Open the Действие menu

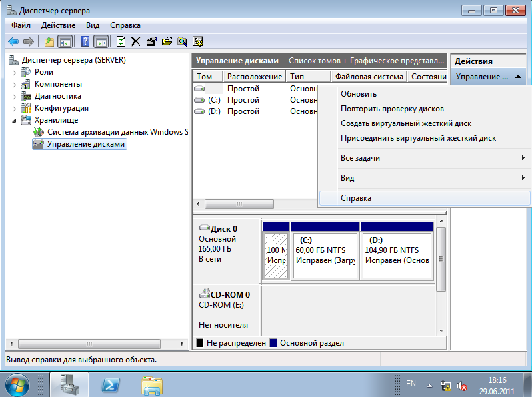point(59,25)
